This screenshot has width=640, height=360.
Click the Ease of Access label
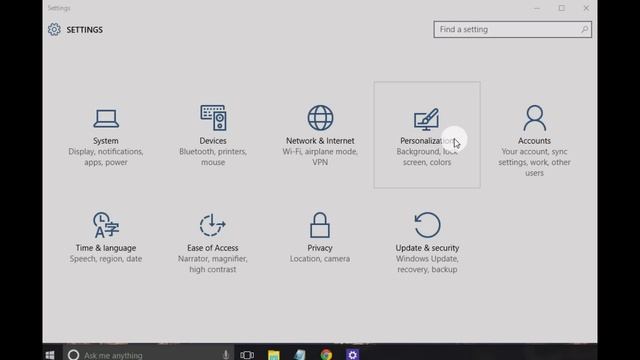[213, 248]
